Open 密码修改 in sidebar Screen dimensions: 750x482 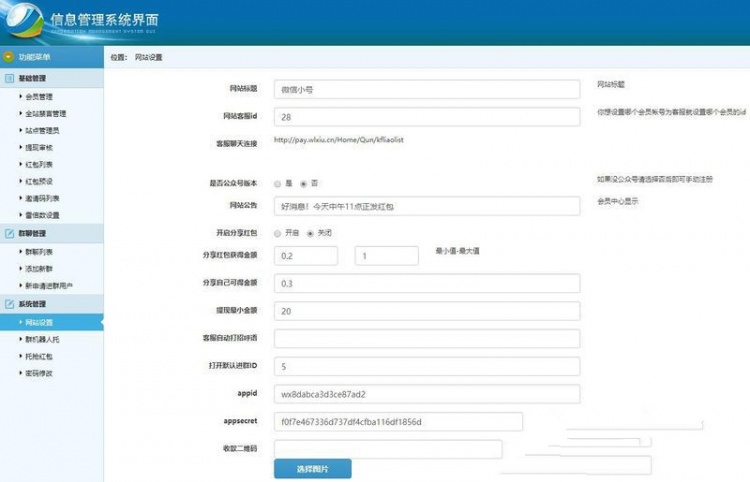pos(39,373)
